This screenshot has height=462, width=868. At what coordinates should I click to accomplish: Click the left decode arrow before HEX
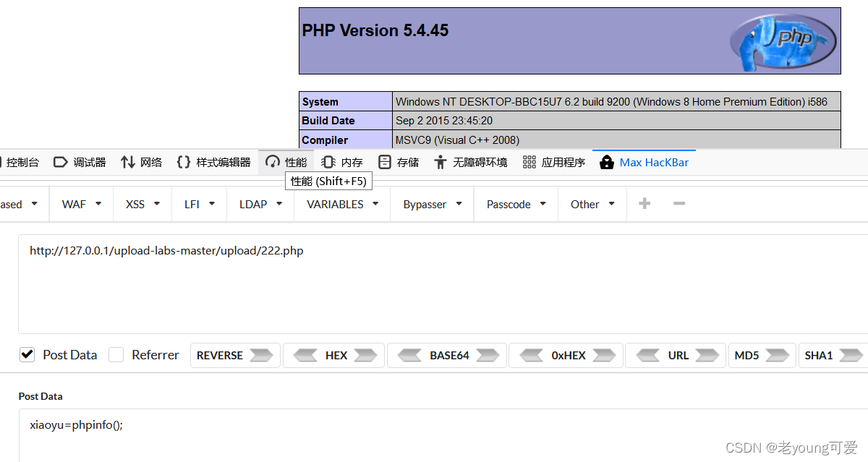[305, 355]
